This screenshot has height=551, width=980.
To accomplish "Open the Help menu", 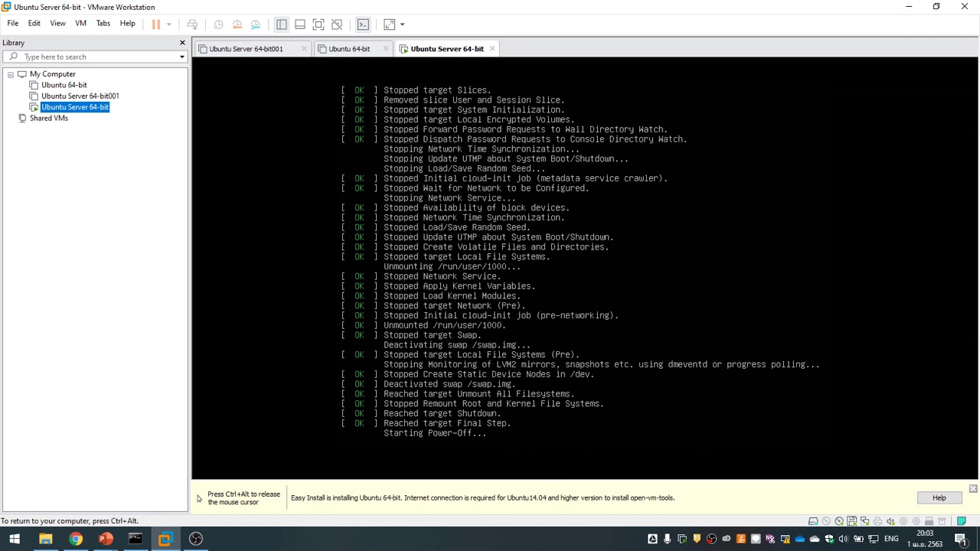I will (x=127, y=24).
